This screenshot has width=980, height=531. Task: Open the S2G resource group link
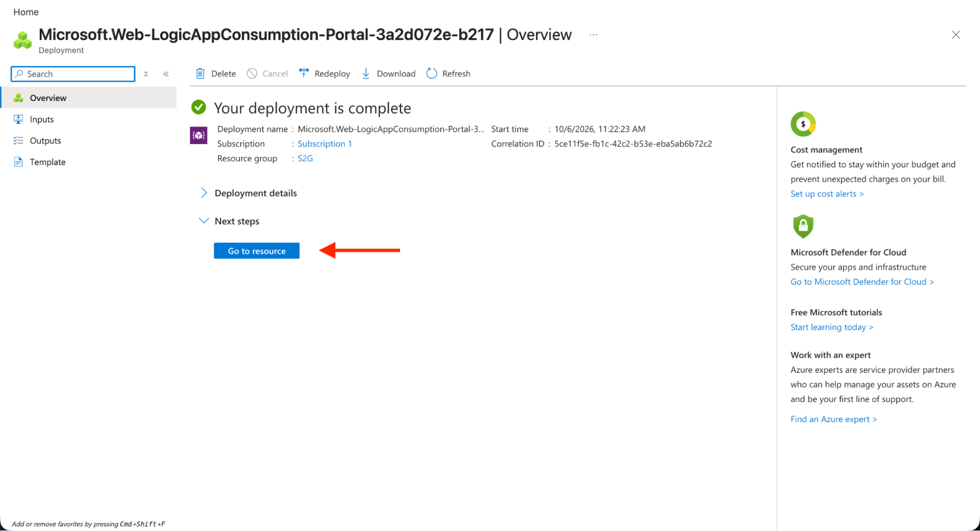[x=305, y=158]
